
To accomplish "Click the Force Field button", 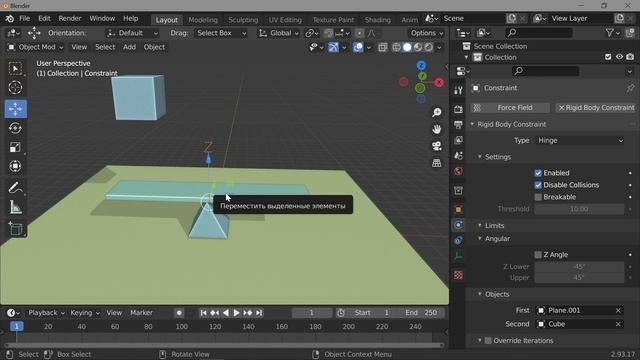I will click(510, 108).
